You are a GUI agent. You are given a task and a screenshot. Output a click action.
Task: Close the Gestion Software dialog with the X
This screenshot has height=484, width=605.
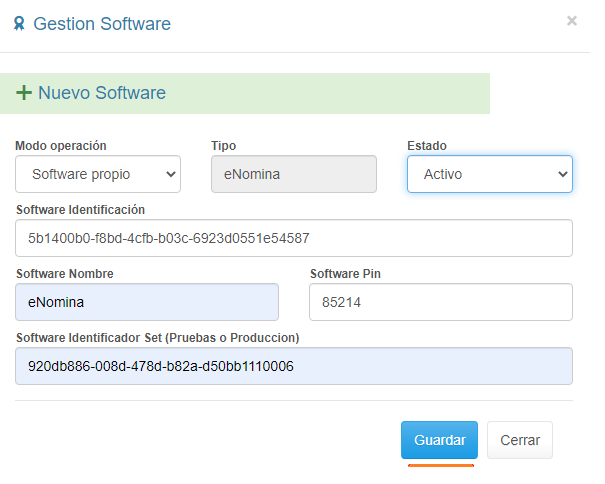(572, 20)
